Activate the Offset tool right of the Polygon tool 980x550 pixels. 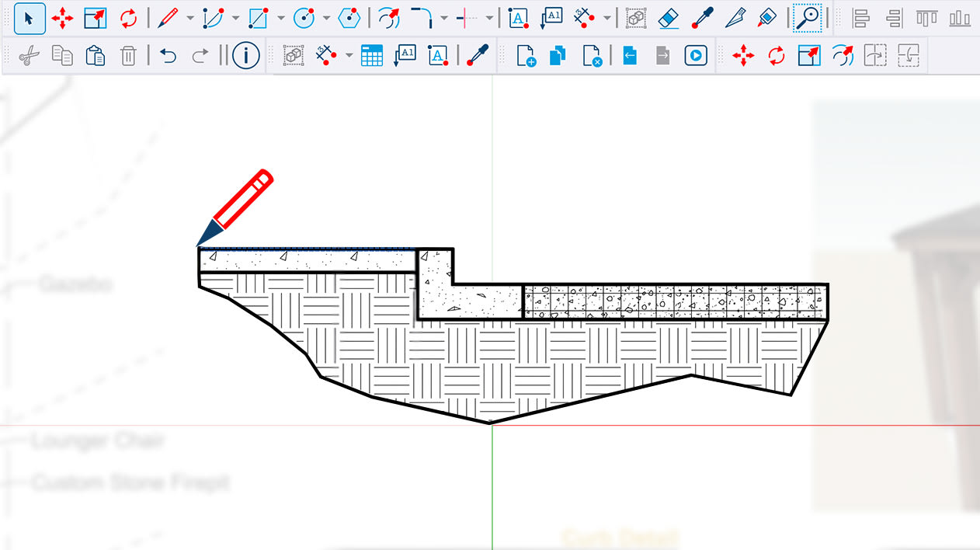click(x=389, y=18)
